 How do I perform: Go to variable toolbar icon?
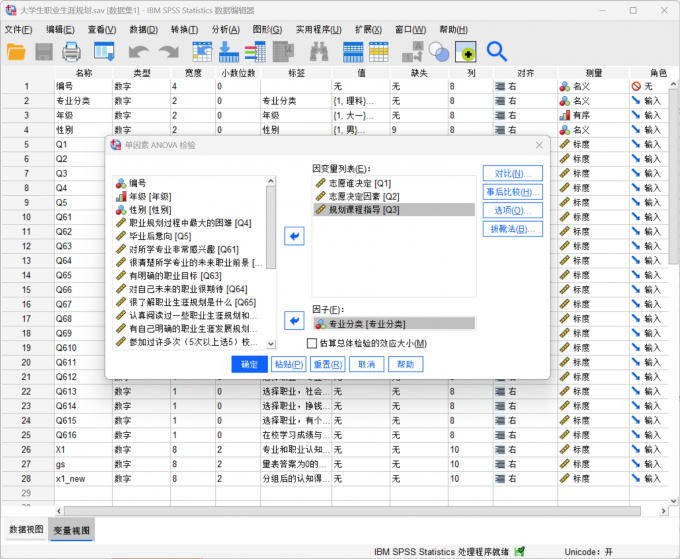[229, 52]
